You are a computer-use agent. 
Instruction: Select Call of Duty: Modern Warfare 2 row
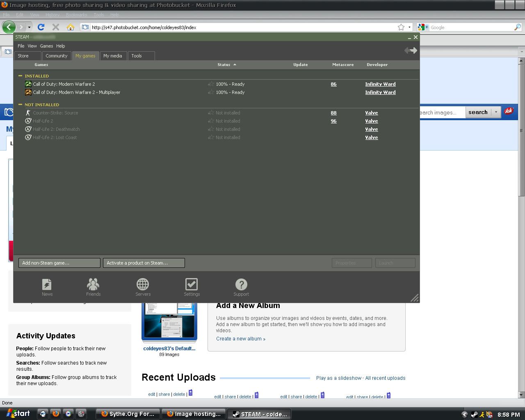[x=217, y=84]
